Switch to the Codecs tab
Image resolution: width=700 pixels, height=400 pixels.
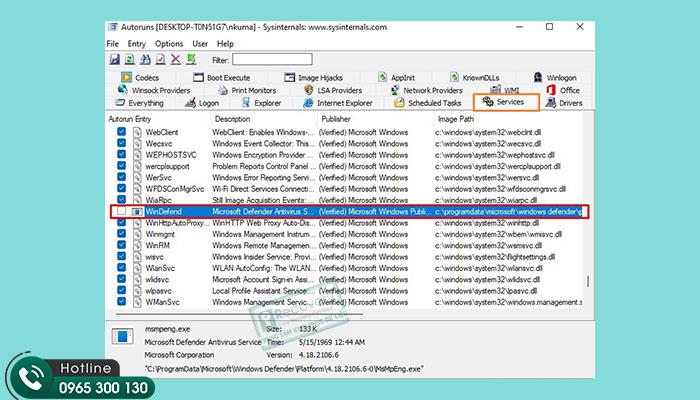(140, 78)
